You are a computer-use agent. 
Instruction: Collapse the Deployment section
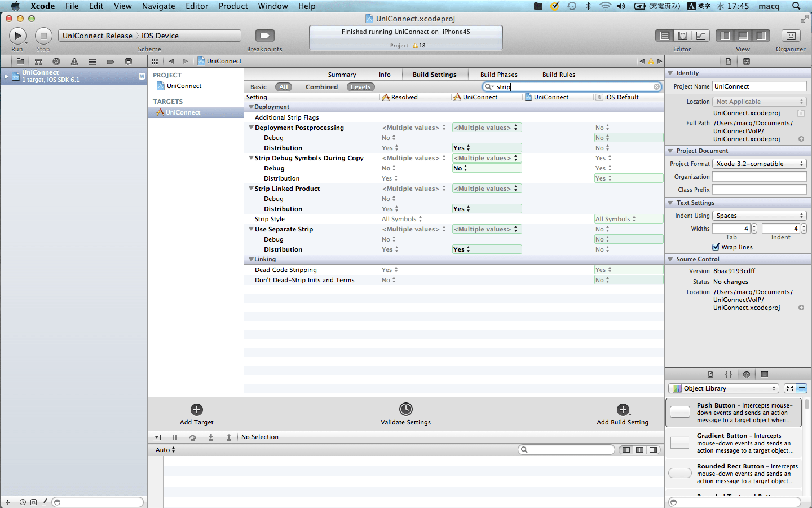click(x=251, y=107)
